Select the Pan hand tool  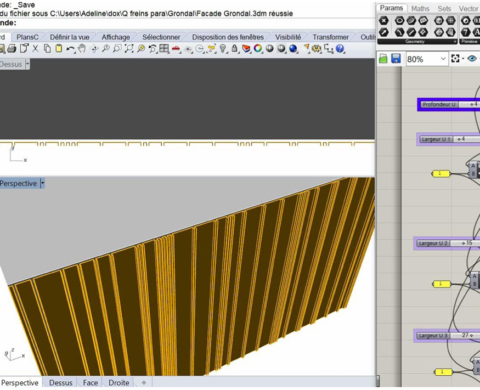(x=82, y=49)
